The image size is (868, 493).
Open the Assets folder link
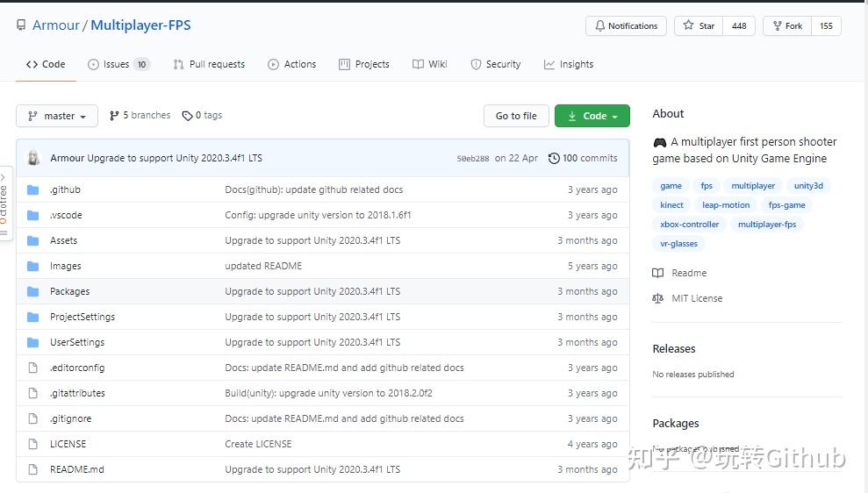(x=63, y=240)
